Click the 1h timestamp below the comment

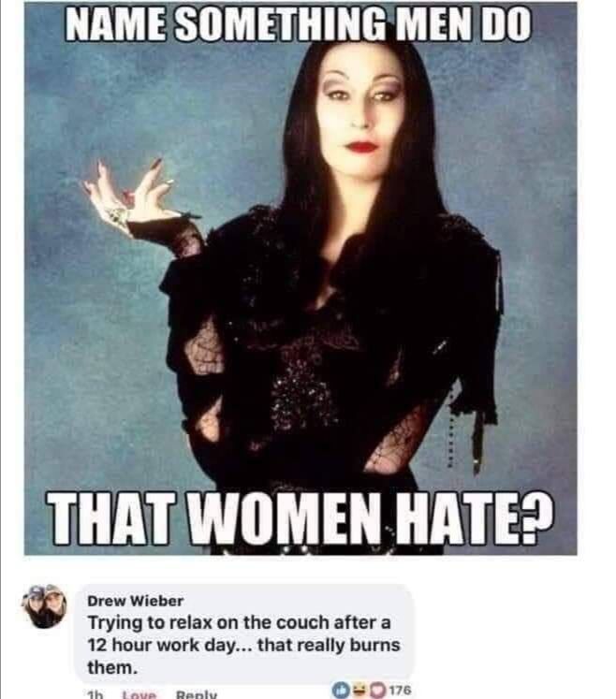(95, 694)
